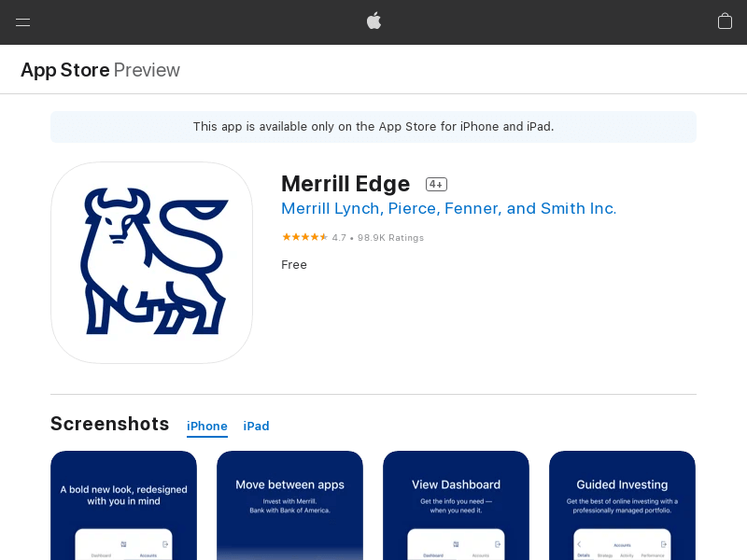Click the '98.9K Ratings' text

[390, 238]
